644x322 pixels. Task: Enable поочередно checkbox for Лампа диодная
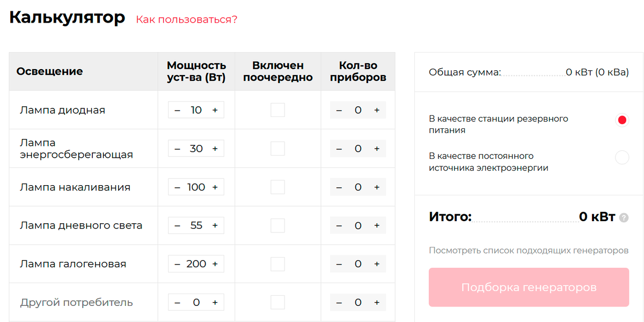pos(277,110)
